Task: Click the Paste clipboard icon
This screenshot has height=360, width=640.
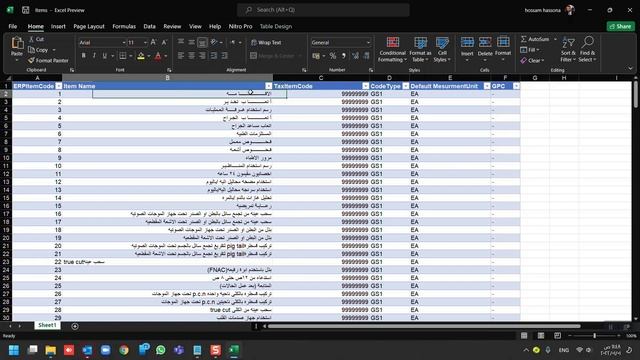Action: pyautogui.click(x=17, y=43)
